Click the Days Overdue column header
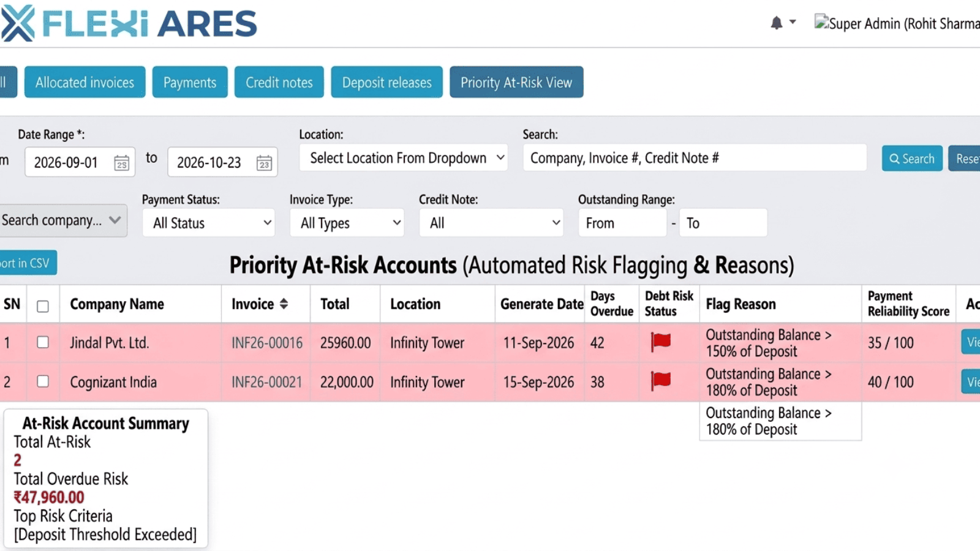Viewport: 980px width, 551px height. [612, 304]
